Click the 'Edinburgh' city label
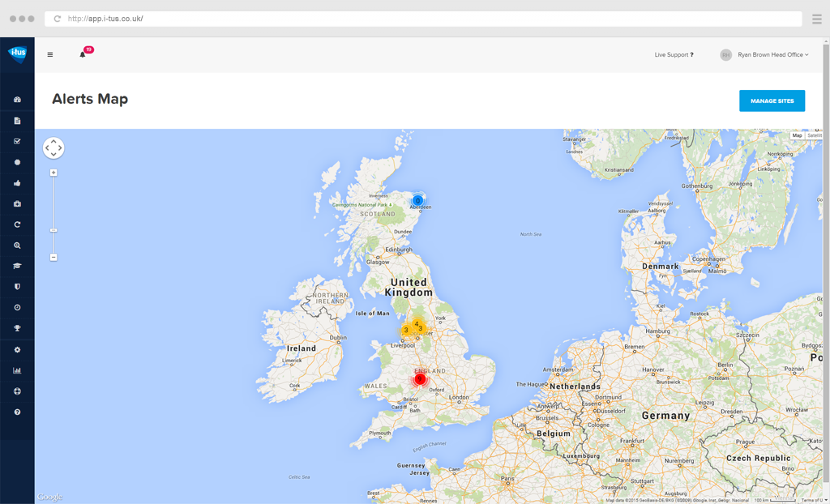 tap(399, 250)
